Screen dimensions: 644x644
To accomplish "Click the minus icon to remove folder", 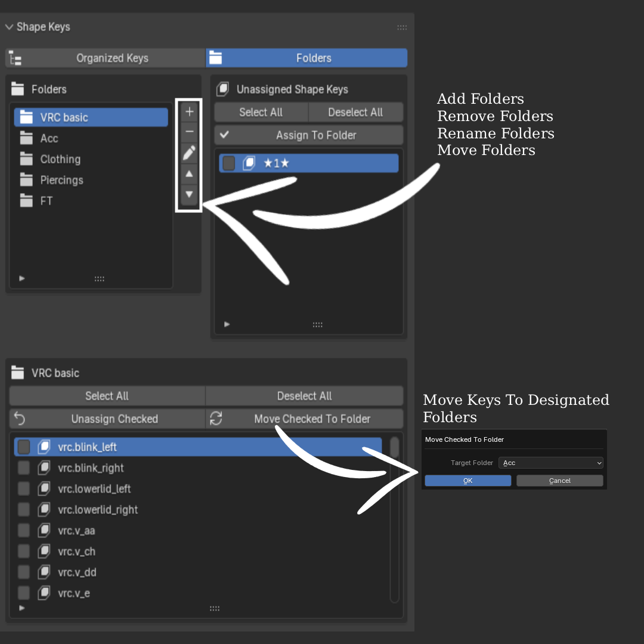I will pyautogui.click(x=190, y=131).
